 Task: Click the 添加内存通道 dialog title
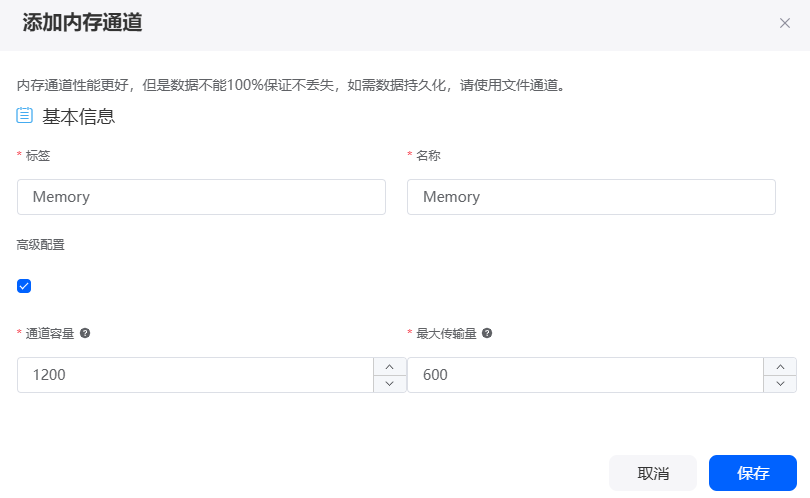click(x=82, y=23)
